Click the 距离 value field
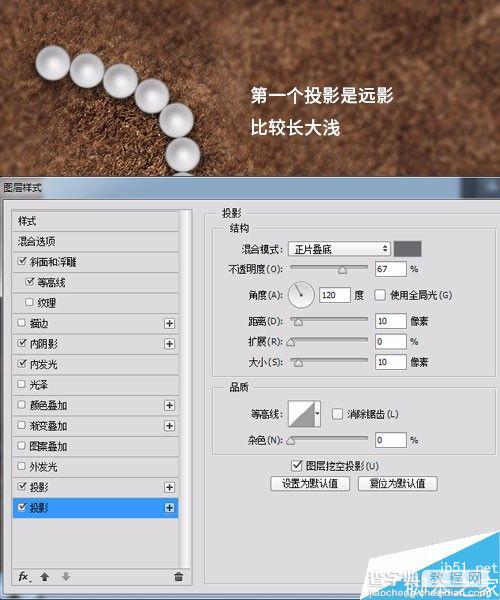Screen dimensions: 500x600 click(390, 321)
